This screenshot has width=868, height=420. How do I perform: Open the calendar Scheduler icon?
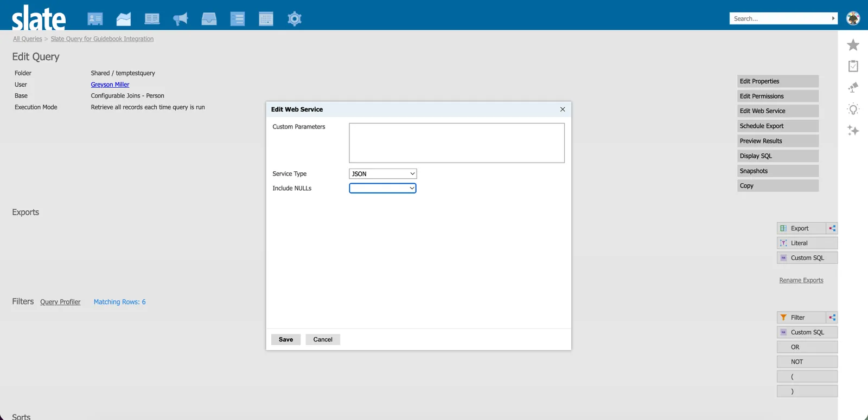[x=266, y=19]
